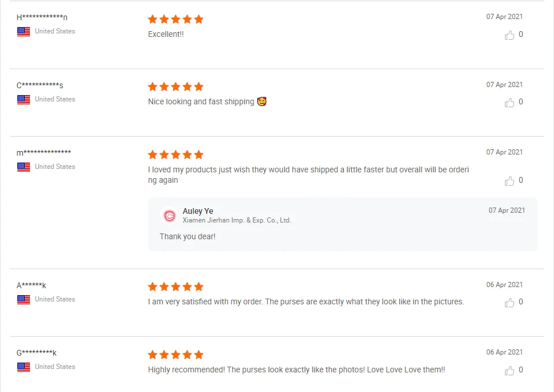Thumbs-up the review about faster shipping
The height and width of the screenshot is (392, 554).
(510, 181)
